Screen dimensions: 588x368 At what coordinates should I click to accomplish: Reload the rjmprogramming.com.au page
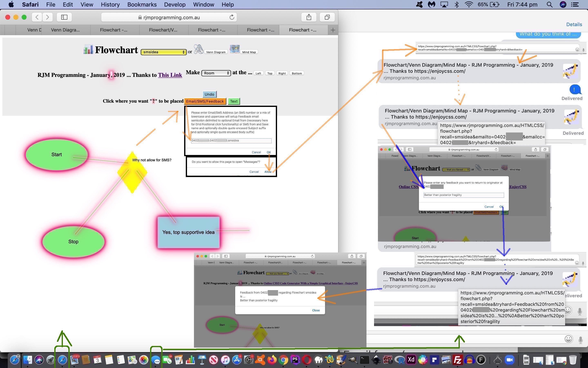232,17
